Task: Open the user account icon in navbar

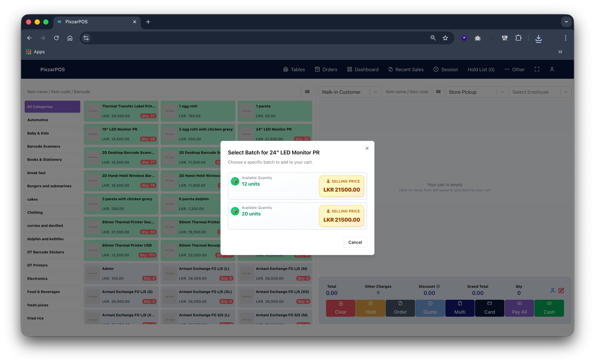Action: (x=552, y=69)
